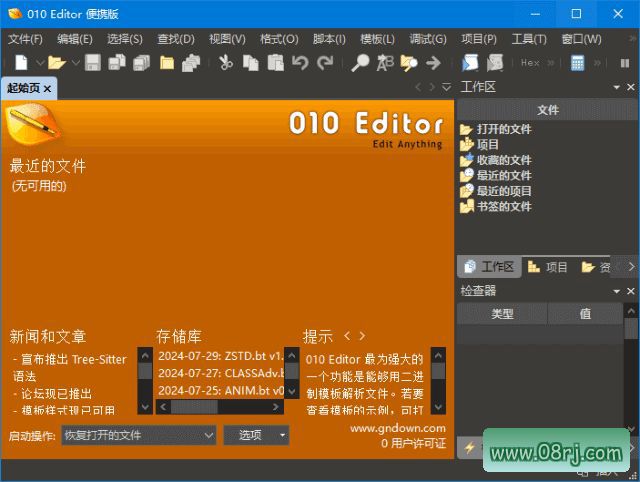Open the 文件(F) menu
Viewport: 640px width, 482px height.
25,39
